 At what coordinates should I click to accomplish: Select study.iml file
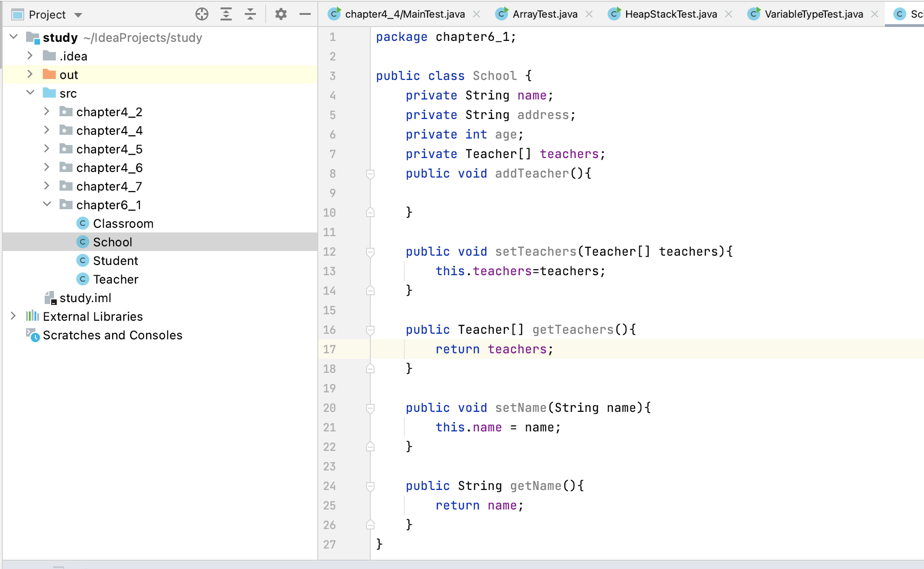point(85,298)
